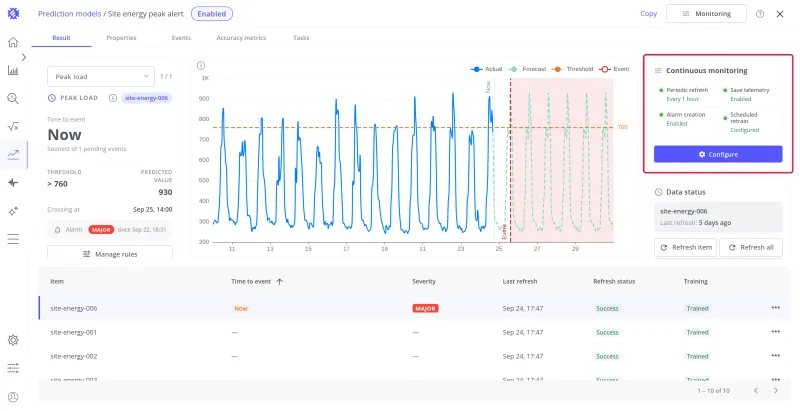This screenshot has width=800, height=411.
Task: Select the site-energy-002 table row
Action: (414, 356)
